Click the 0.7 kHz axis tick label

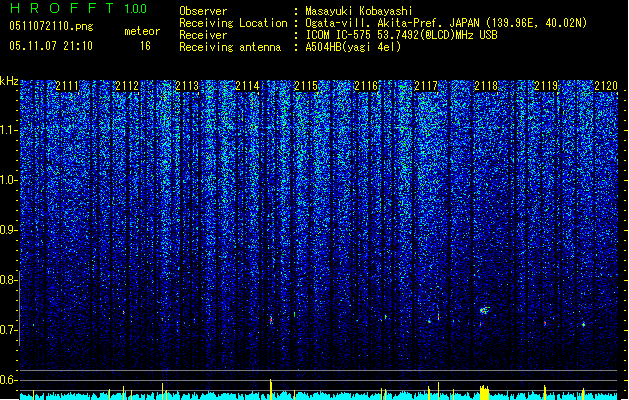pos(8,330)
